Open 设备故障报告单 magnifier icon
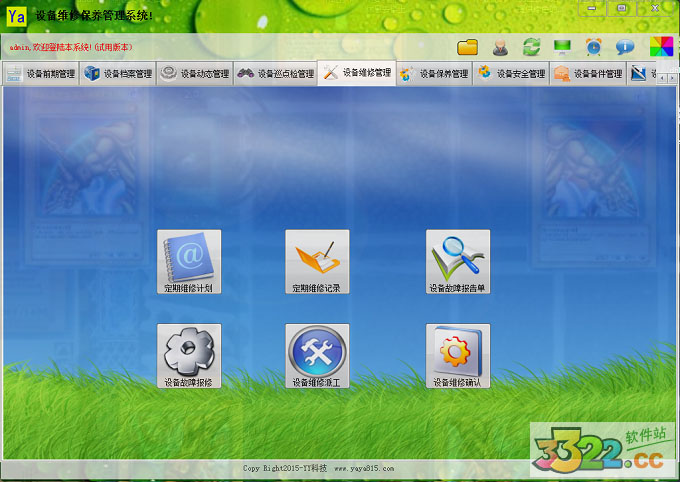 point(458,262)
